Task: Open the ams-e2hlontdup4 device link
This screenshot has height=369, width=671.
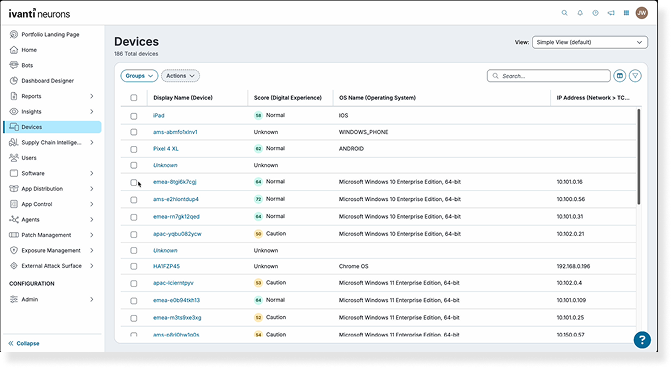Action: pos(176,199)
